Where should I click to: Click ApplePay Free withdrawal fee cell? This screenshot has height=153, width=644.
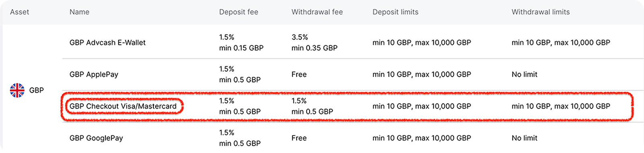point(299,74)
